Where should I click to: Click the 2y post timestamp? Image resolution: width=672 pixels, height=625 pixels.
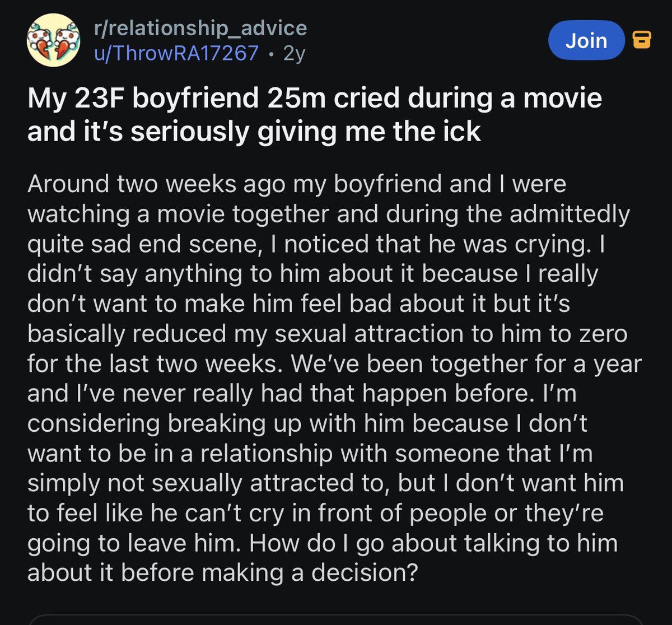pos(294,53)
